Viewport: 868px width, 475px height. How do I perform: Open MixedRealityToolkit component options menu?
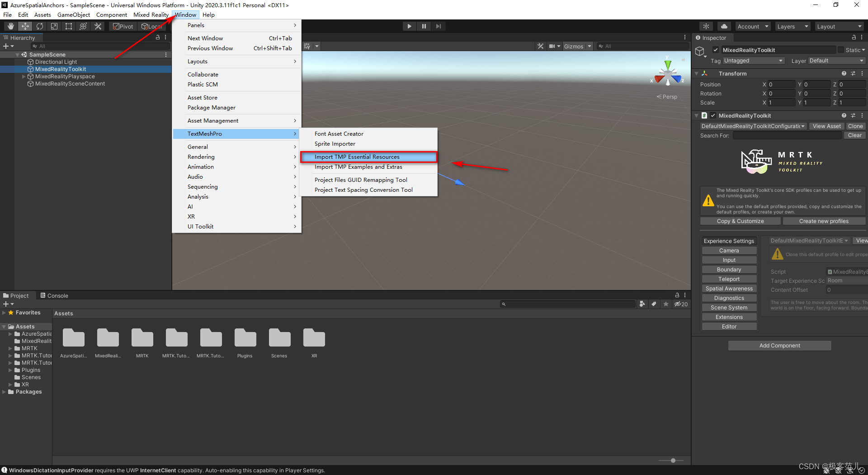(x=862, y=115)
